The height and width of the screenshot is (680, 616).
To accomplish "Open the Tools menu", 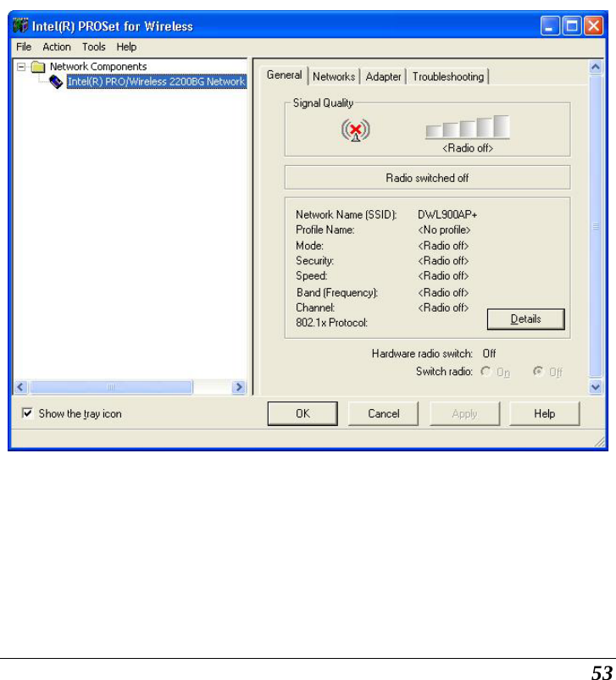I will tap(94, 47).
